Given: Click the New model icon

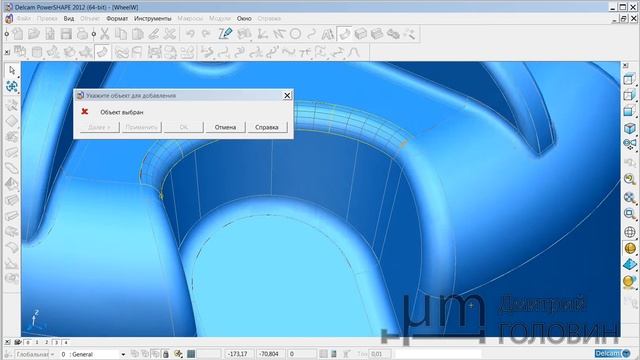Looking at the screenshot, I should [18, 34].
